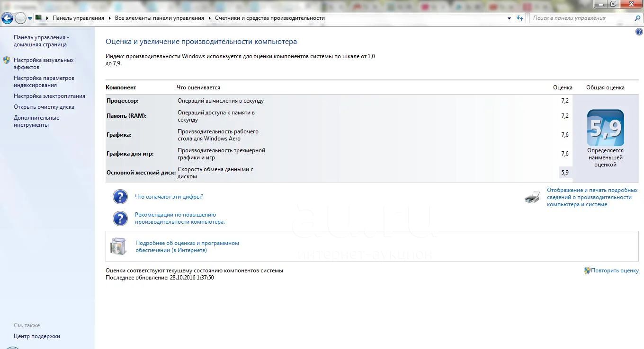This screenshot has width=644, height=349.
Task: Click Общая оценка column header
Action: coord(605,87)
